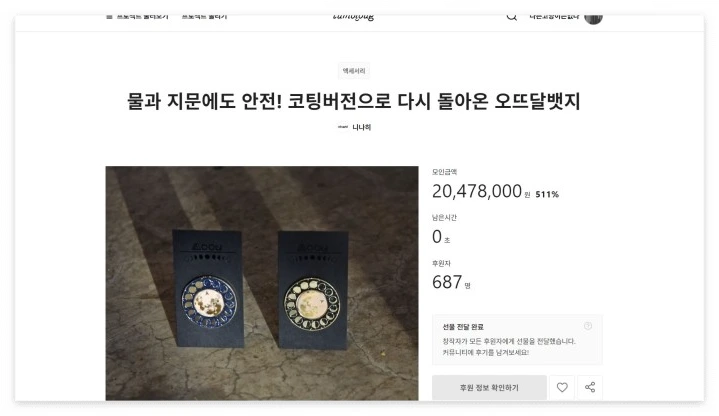Click the 687 backers count
This screenshot has height=416, width=719.
pyautogui.click(x=447, y=282)
